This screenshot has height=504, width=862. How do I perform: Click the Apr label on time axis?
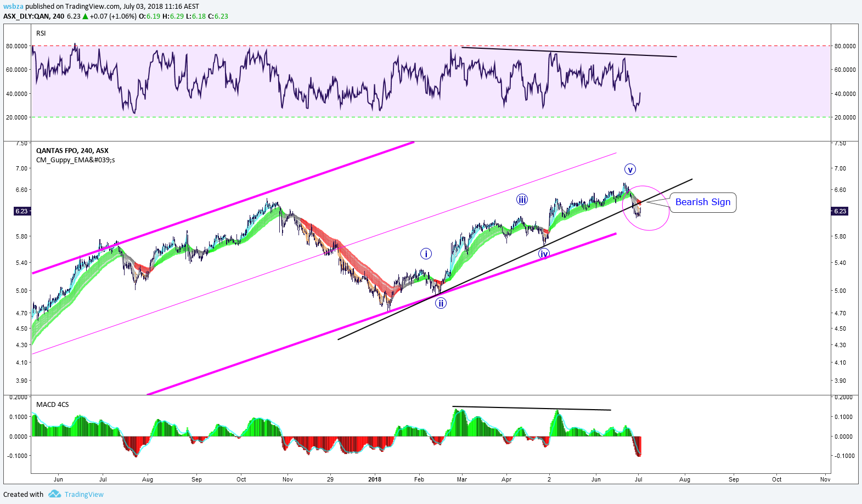(x=506, y=479)
